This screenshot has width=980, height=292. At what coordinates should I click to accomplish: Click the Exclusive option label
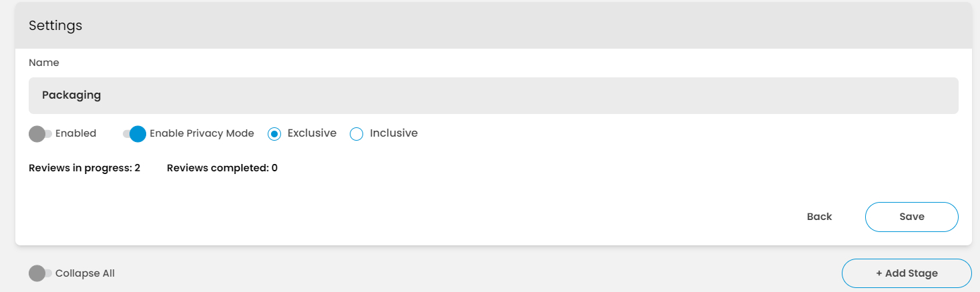(x=312, y=133)
